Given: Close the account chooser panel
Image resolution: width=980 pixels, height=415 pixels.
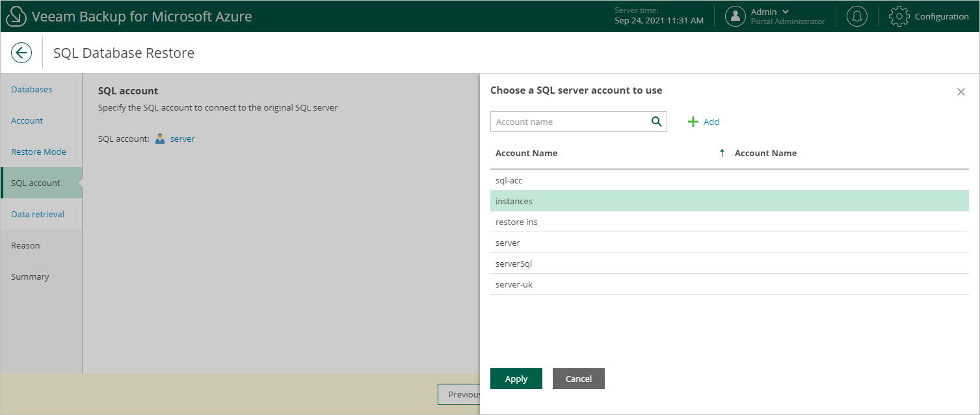Looking at the screenshot, I should coord(960,92).
